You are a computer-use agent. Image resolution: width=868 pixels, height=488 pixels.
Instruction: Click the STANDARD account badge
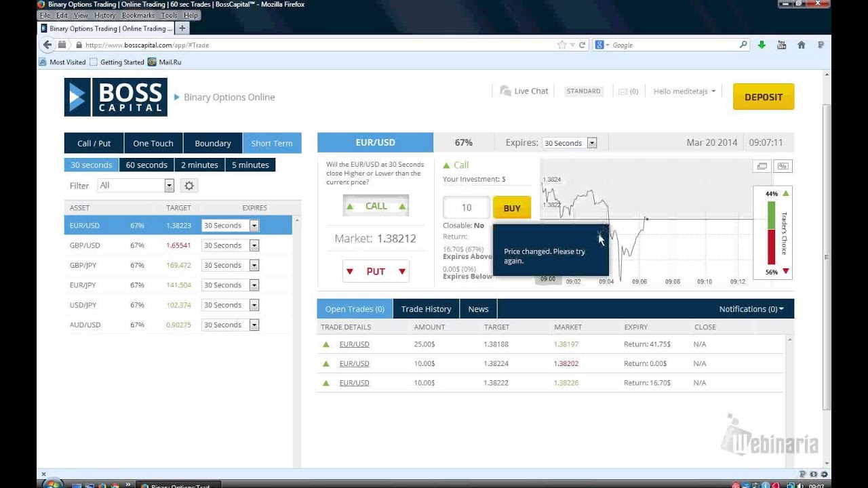(584, 91)
